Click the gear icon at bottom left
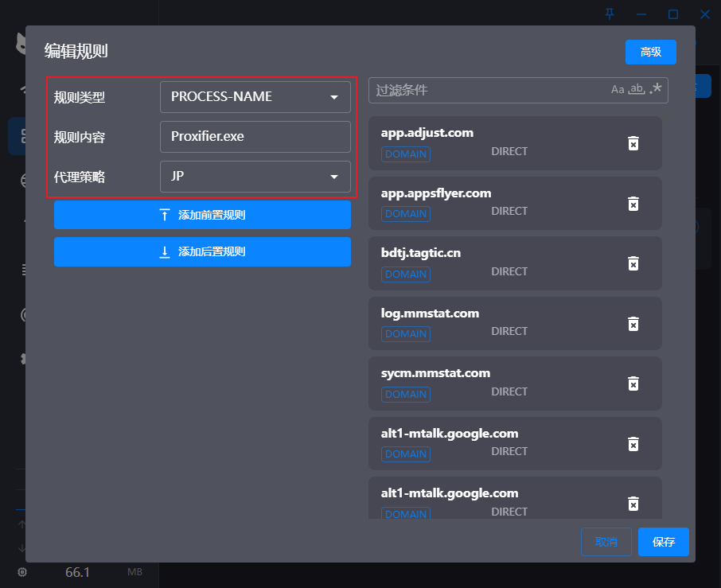 (21, 572)
